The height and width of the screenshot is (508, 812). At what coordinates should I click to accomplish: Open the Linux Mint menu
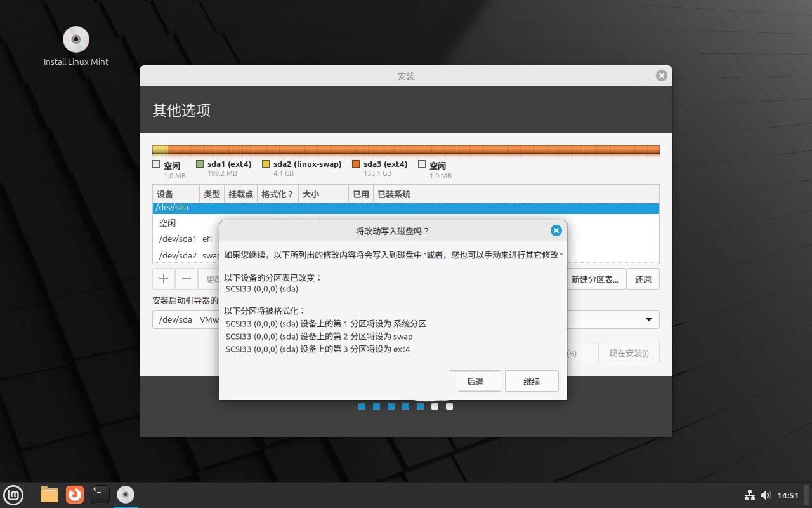click(13, 495)
